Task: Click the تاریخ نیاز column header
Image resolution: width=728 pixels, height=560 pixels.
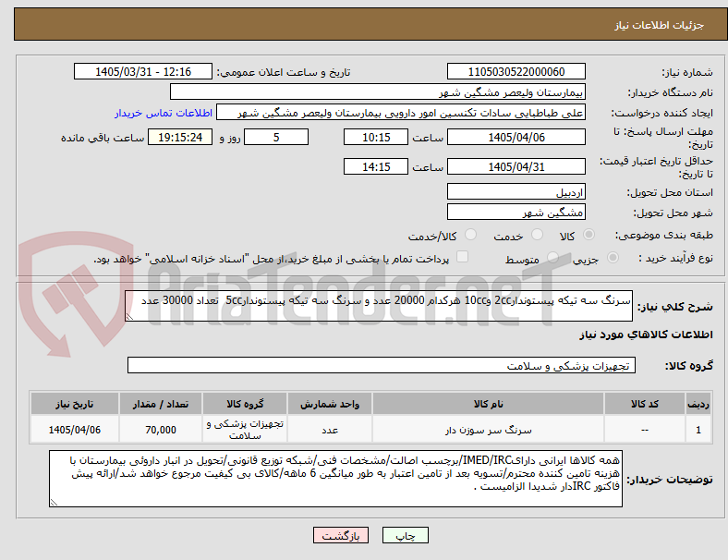Action: pyautogui.click(x=75, y=404)
